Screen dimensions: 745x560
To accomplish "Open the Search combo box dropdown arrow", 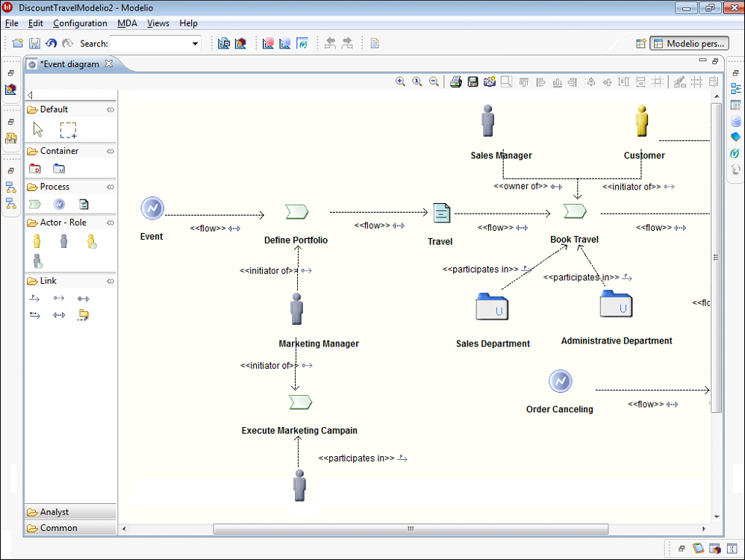I will (195, 44).
